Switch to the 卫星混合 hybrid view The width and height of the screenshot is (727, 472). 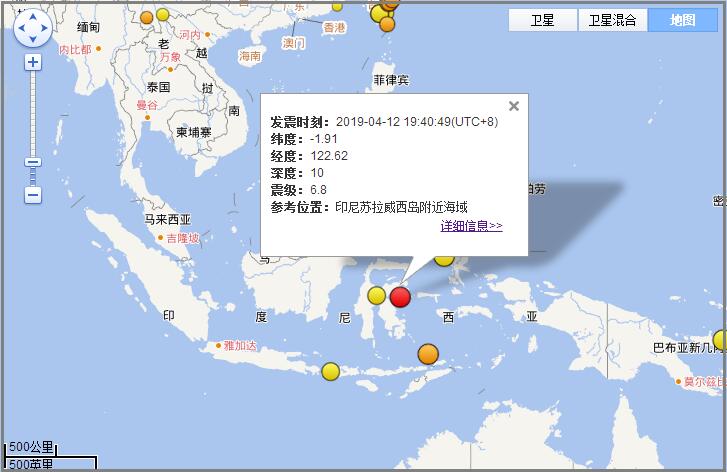point(612,20)
